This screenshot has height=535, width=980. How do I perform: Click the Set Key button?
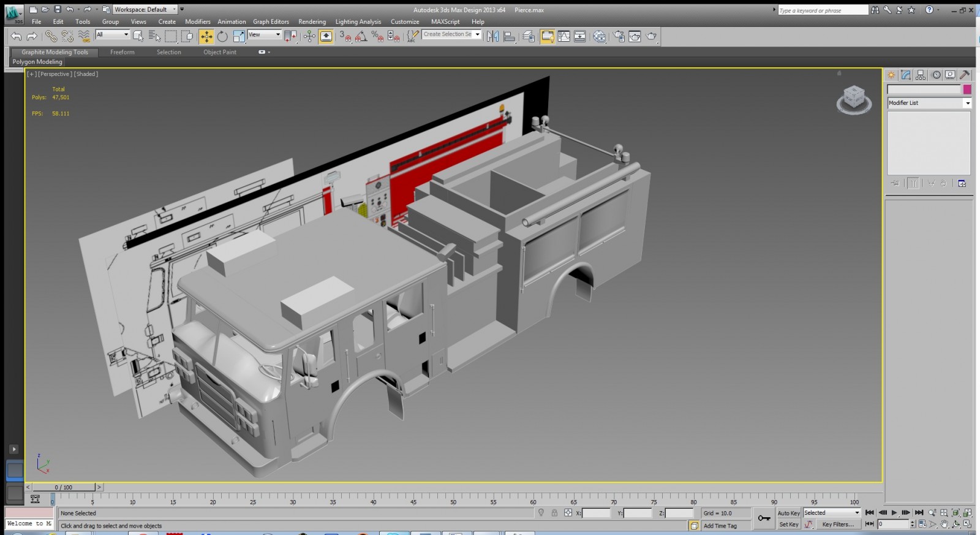pyautogui.click(x=788, y=525)
